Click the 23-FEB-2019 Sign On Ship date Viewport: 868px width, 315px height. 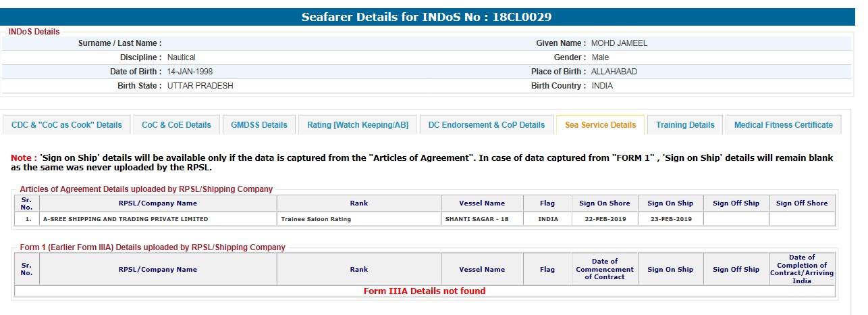(670, 219)
